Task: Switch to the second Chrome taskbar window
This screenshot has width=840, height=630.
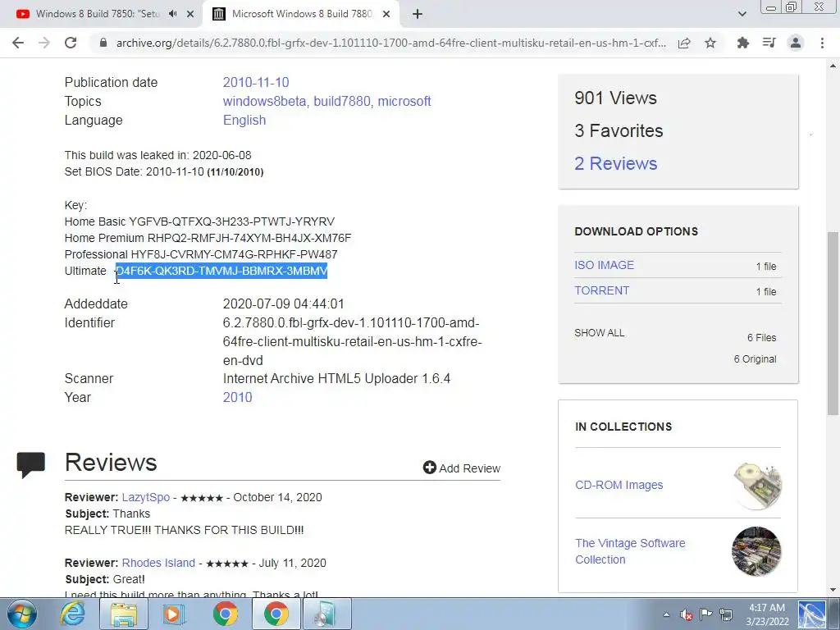Action: point(276,614)
